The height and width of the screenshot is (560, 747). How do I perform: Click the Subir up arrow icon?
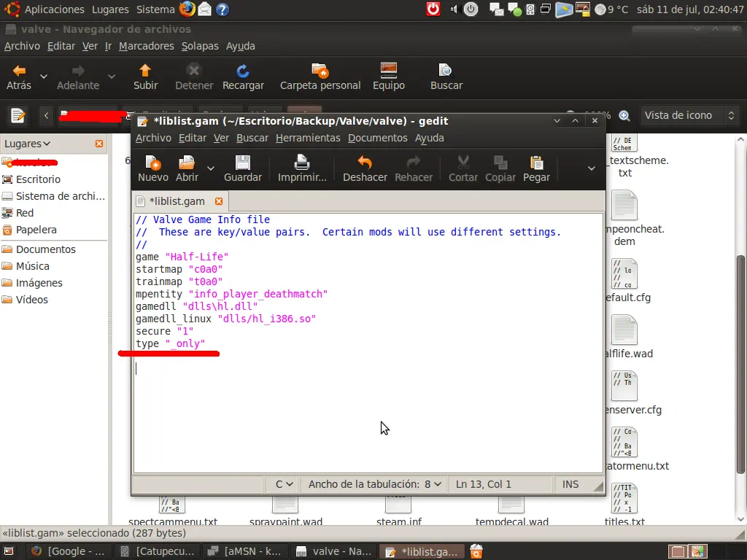[x=145, y=71]
